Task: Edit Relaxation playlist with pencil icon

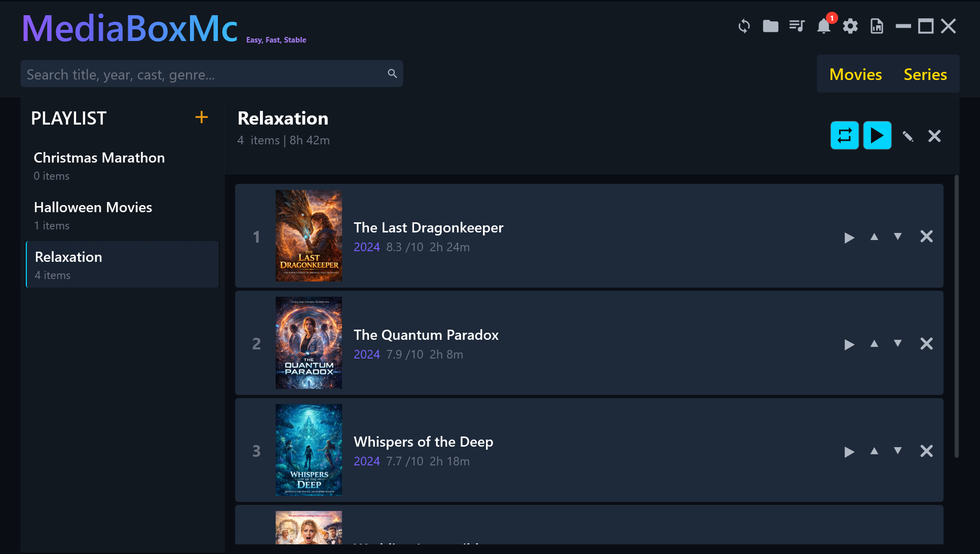Action: [908, 136]
